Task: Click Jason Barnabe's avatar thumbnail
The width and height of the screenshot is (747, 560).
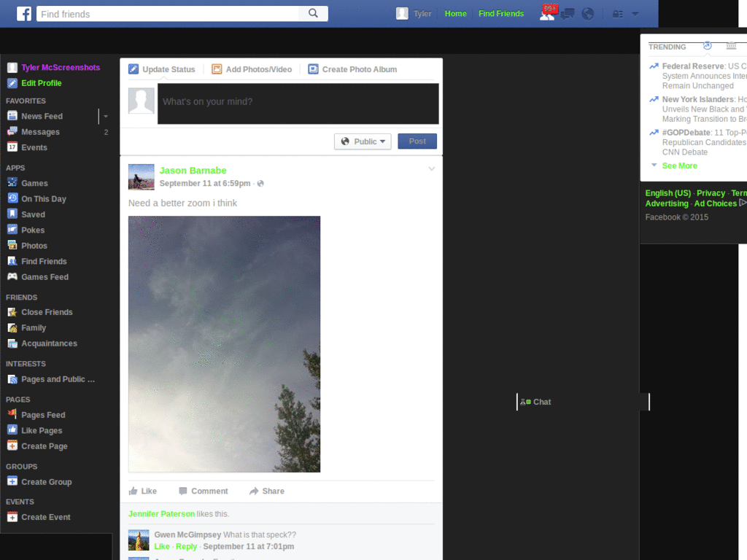Action: point(142,176)
